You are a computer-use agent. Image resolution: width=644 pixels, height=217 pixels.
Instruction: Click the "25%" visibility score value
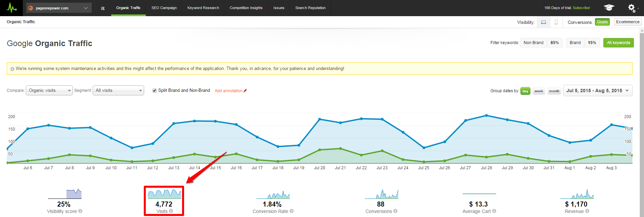pyautogui.click(x=64, y=204)
